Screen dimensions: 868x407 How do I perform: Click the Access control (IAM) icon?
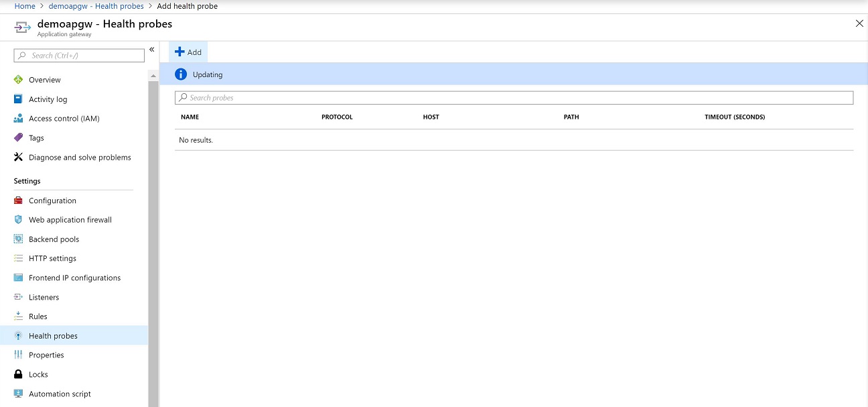18,119
